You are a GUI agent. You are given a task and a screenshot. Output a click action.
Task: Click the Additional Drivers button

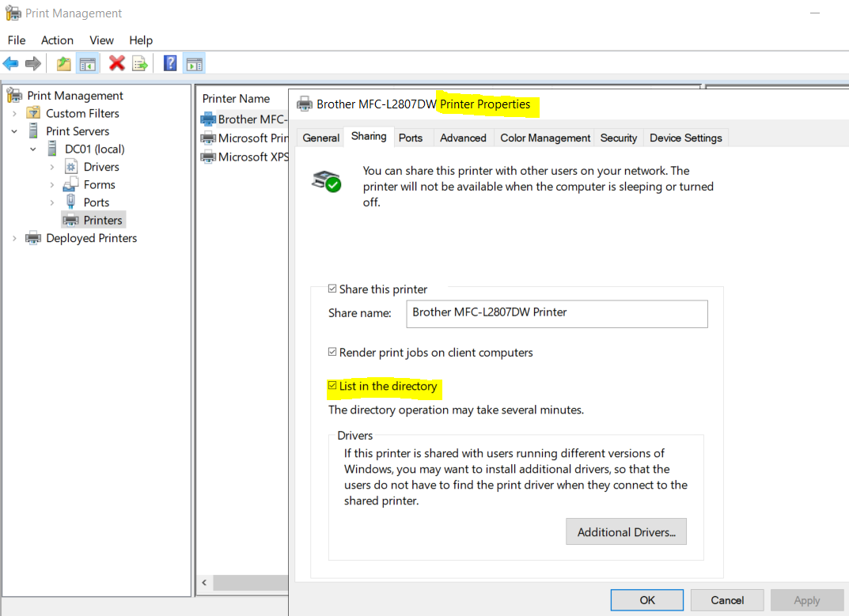coord(626,531)
